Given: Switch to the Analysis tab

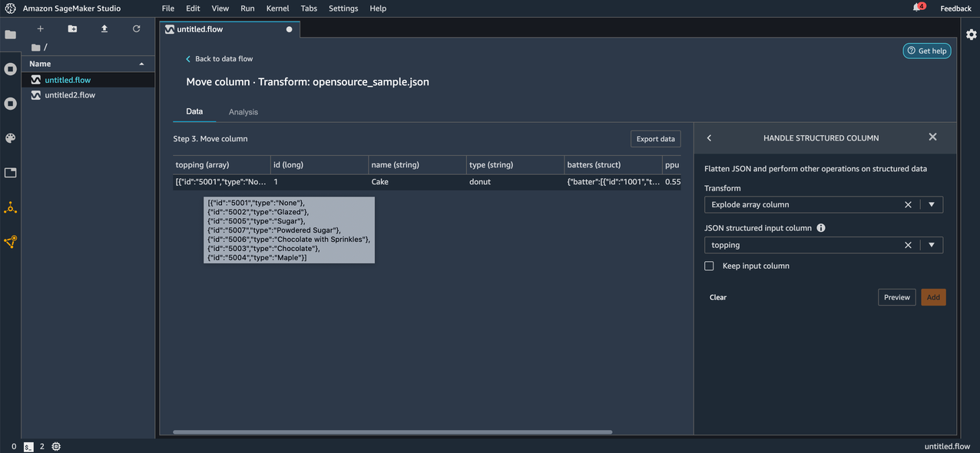Looking at the screenshot, I should [x=243, y=112].
